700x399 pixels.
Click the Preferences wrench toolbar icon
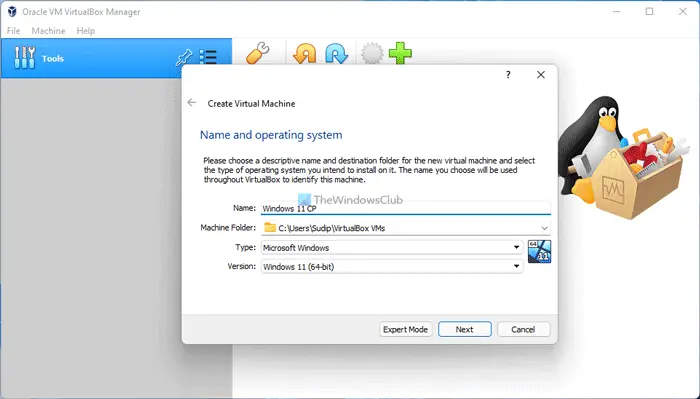tap(258, 53)
